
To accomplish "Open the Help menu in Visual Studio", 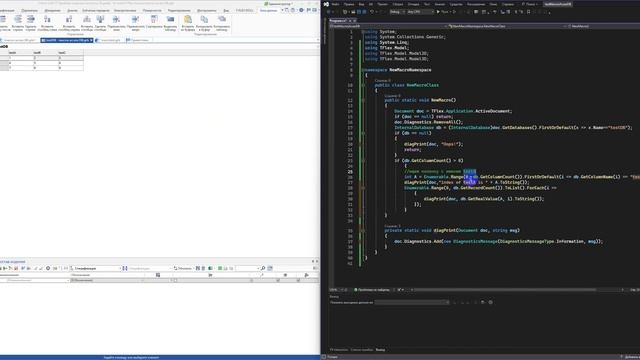I will tap(508, 4).
